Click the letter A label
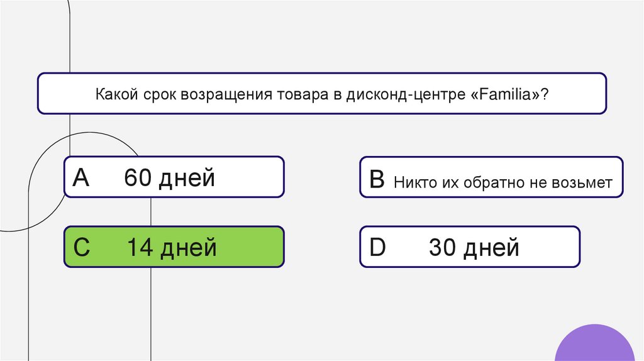Screen dimensions: 644x361 pyautogui.click(x=81, y=179)
